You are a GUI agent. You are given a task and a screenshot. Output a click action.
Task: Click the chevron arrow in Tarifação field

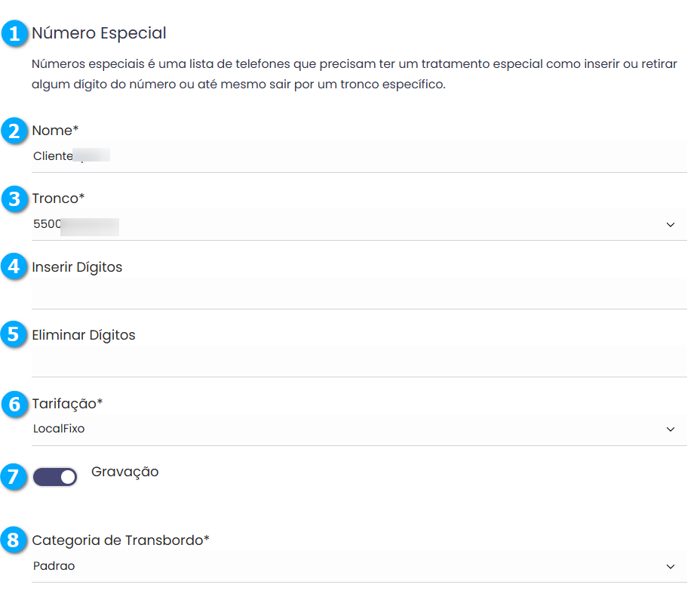pyautogui.click(x=671, y=429)
